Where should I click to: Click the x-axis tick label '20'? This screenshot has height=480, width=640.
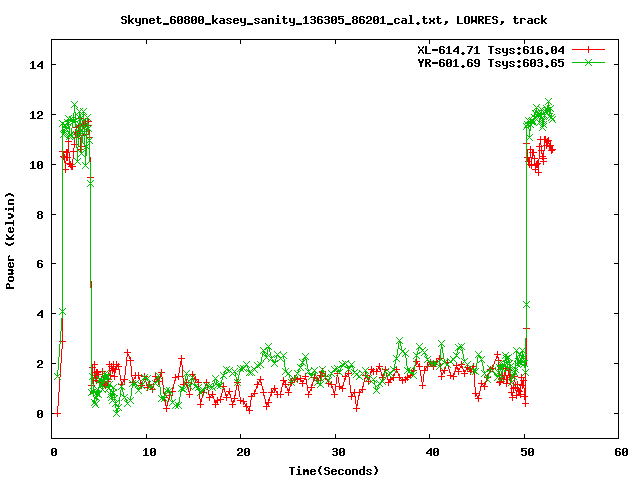pos(243,452)
